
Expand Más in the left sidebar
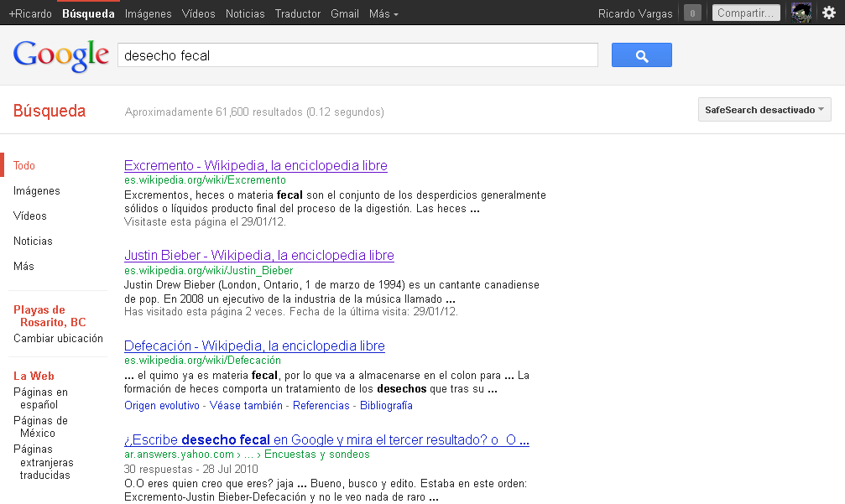23,266
